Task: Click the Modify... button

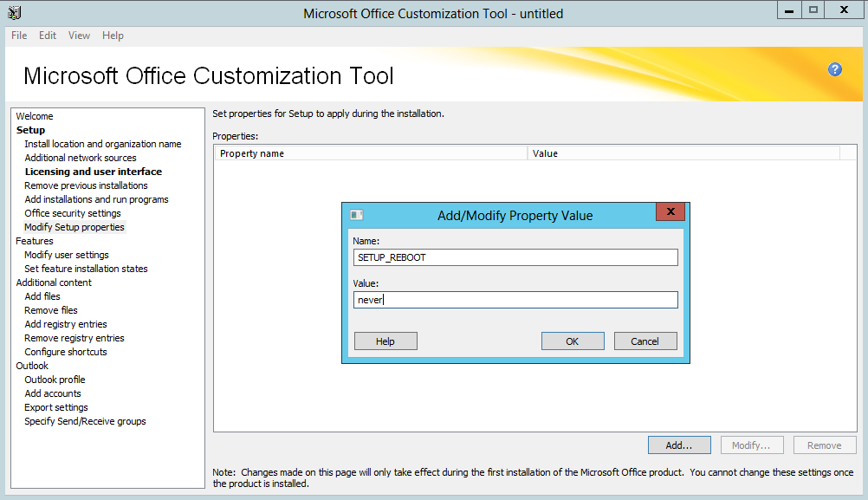Action: pyautogui.click(x=752, y=445)
